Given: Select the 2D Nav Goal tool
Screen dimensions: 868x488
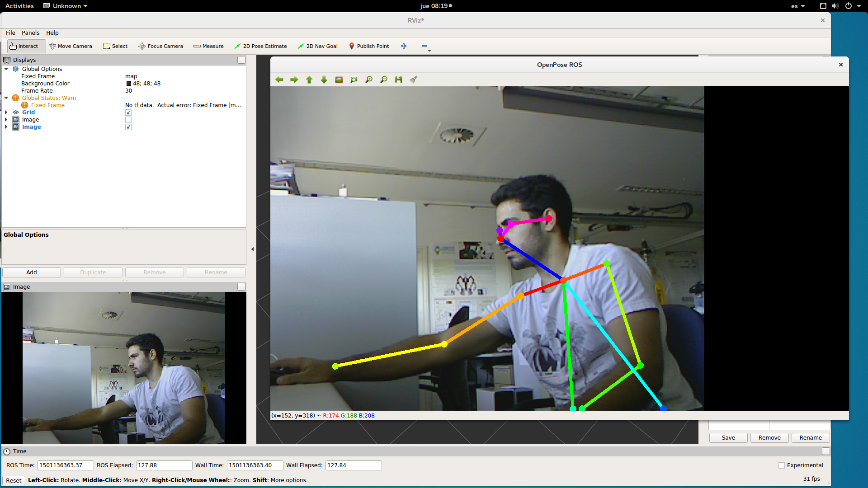Looking at the screenshot, I should pos(317,46).
